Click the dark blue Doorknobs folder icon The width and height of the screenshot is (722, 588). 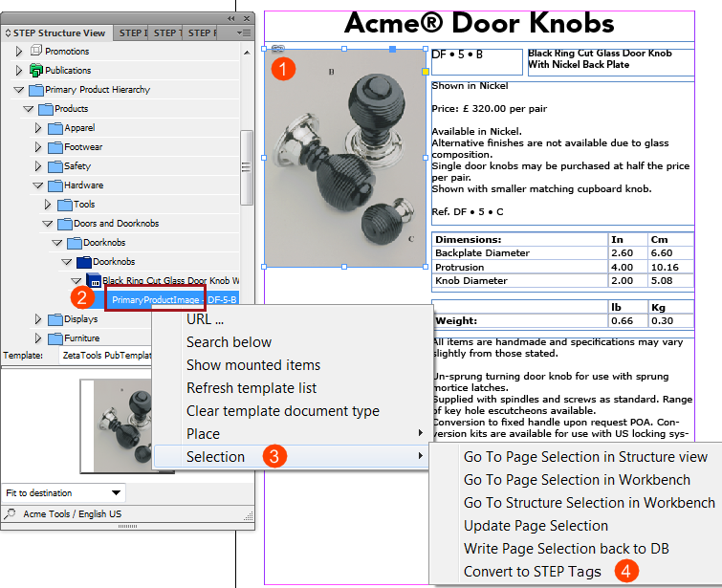[x=84, y=262]
